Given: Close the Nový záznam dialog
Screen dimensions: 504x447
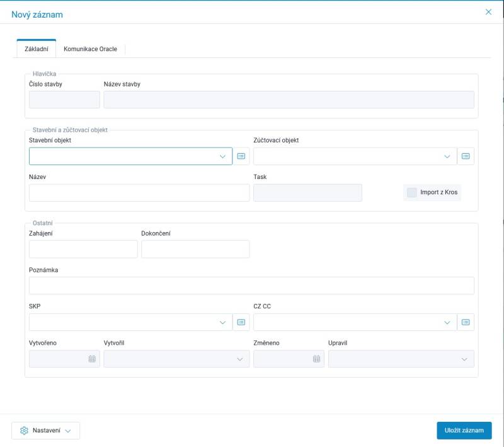Looking at the screenshot, I should click(488, 12).
